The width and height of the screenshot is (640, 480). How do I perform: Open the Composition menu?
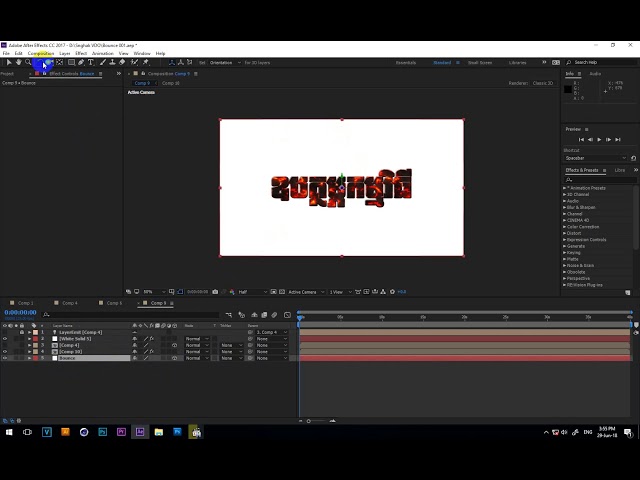pyautogui.click(x=41, y=53)
